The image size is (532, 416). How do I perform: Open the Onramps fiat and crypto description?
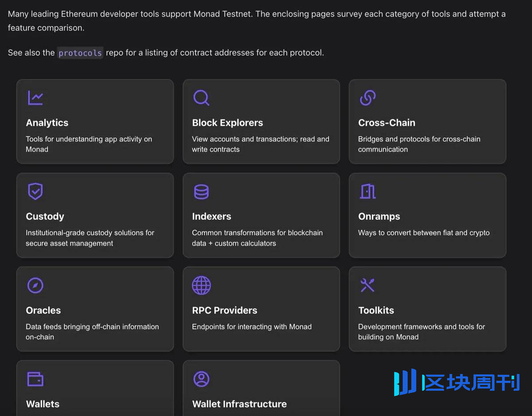pos(424,233)
